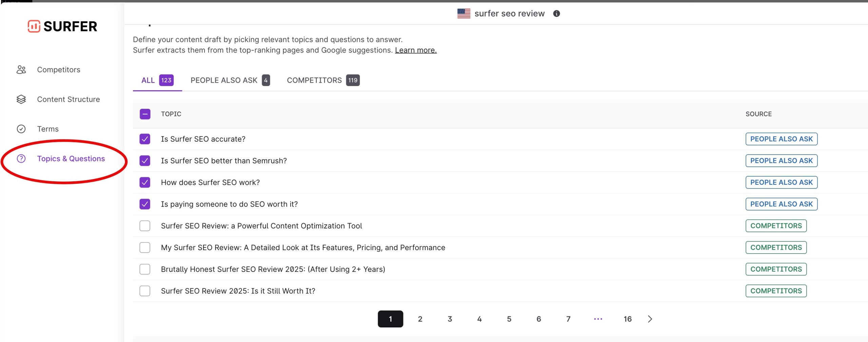Select the Terms checkmark icon

click(21, 129)
